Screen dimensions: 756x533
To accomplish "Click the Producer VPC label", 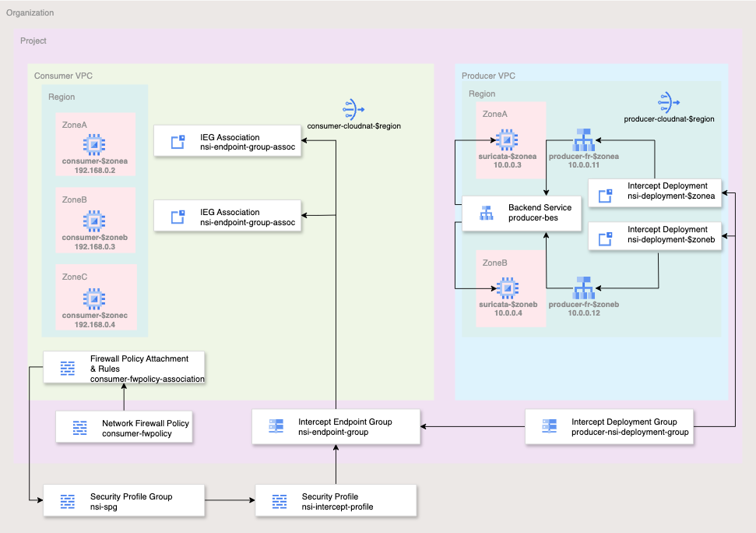I will click(x=488, y=76).
